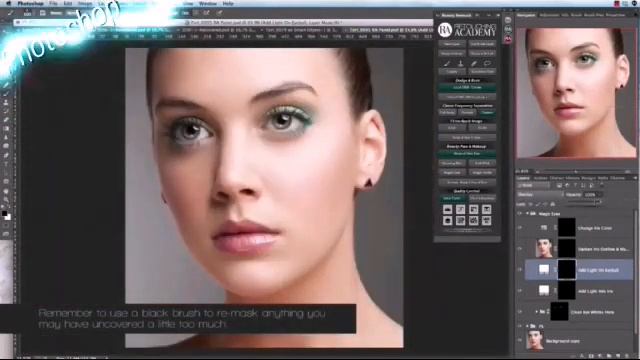Click the lock all icon in Layers panel
Viewport: 640px width, 360px height.
[x=553, y=204]
